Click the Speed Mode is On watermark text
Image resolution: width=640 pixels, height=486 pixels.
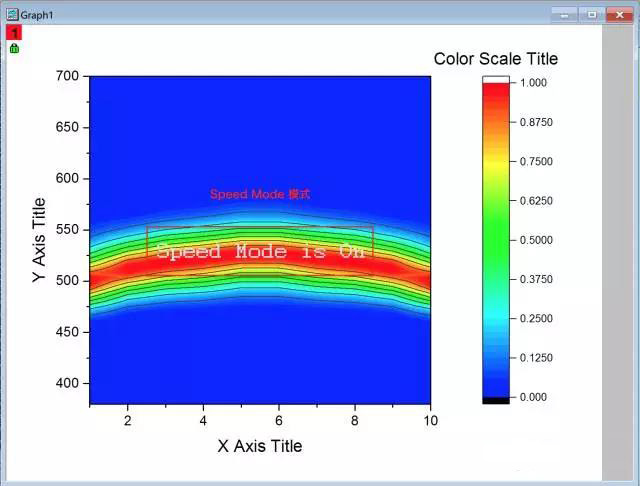[x=261, y=251]
